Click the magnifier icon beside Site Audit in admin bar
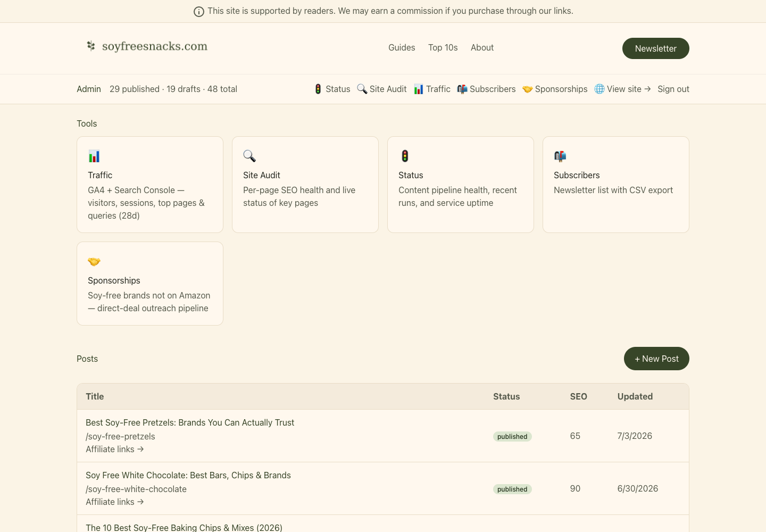This screenshot has width=766, height=532. tap(362, 89)
